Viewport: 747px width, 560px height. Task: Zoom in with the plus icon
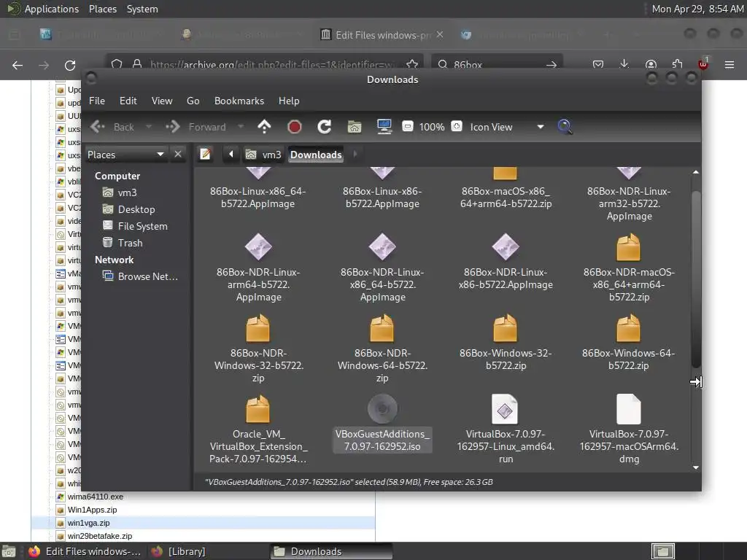point(457,126)
